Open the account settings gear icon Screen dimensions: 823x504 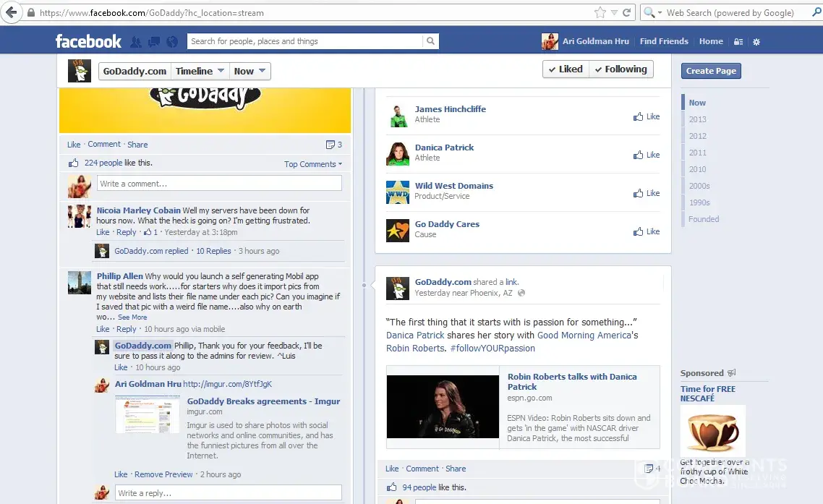tap(756, 42)
